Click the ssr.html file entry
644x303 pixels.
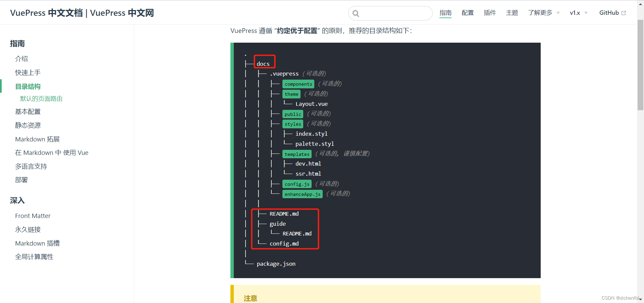pos(308,174)
